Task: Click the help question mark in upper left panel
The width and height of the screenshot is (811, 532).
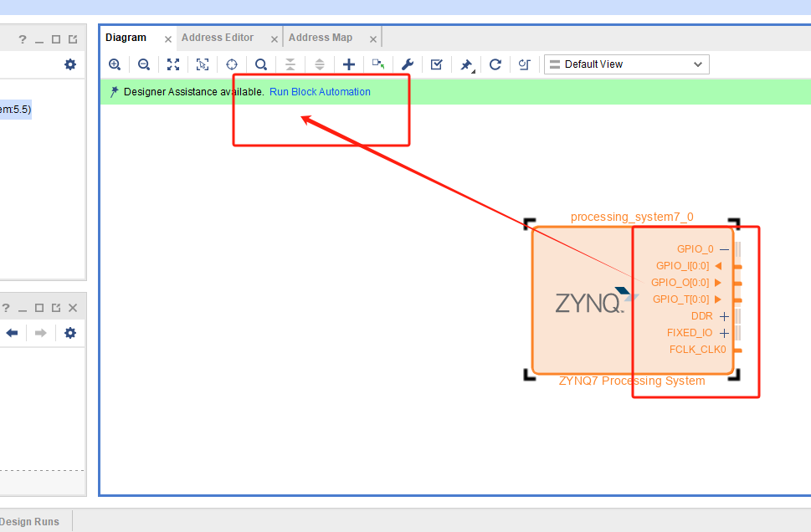Action: click(23, 39)
